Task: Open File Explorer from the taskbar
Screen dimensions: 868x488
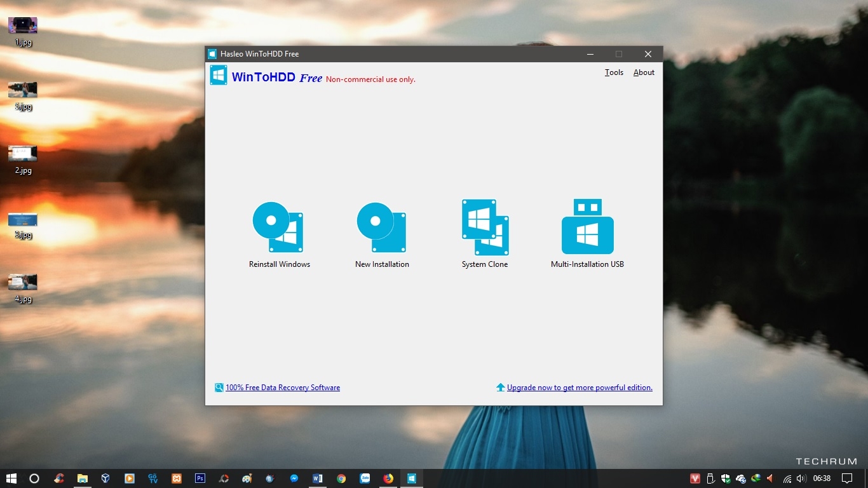Action: [83, 478]
